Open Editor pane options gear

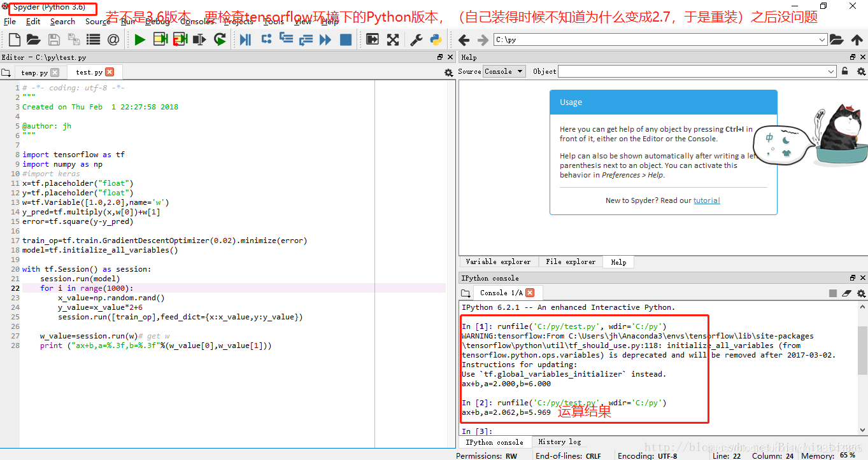(449, 73)
